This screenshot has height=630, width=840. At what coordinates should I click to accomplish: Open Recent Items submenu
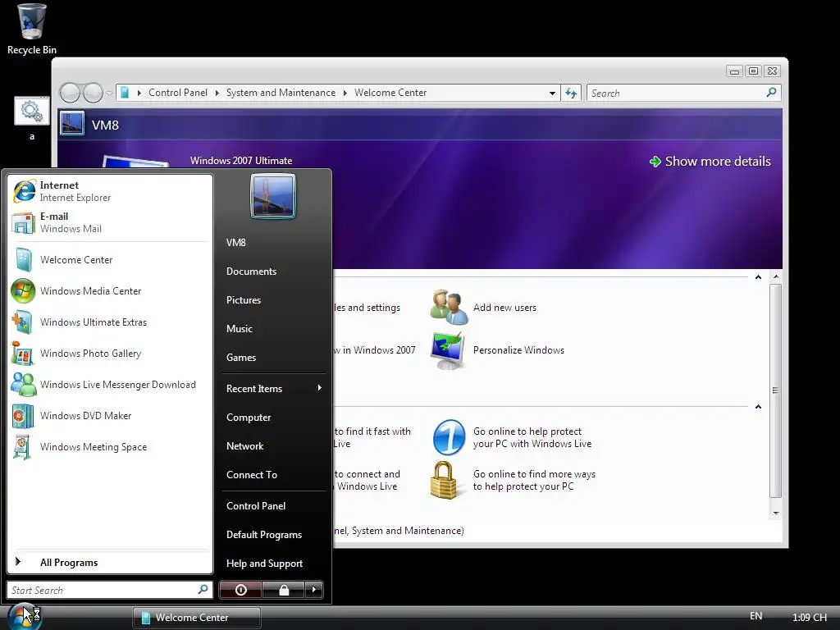[x=274, y=388]
